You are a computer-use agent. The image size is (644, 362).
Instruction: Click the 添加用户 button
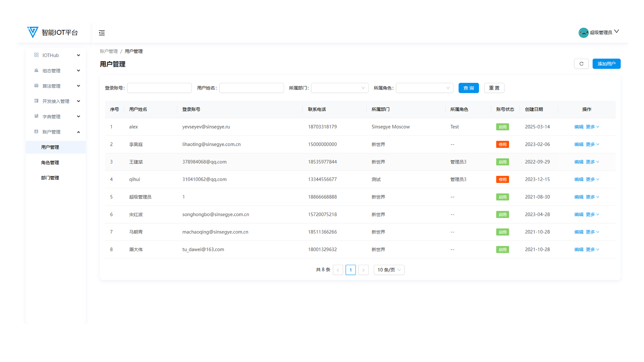[606, 64]
